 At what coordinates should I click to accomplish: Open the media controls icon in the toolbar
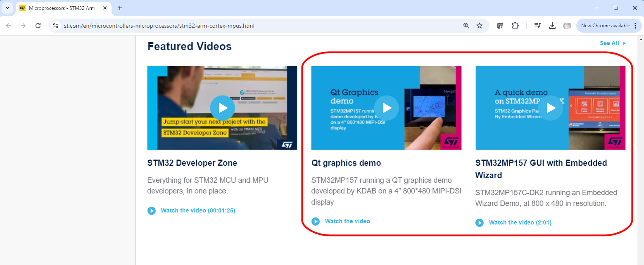tap(537, 25)
